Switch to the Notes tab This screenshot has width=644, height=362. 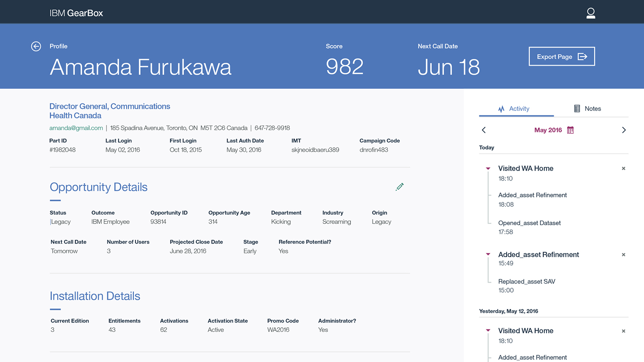pyautogui.click(x=587, y=109)
